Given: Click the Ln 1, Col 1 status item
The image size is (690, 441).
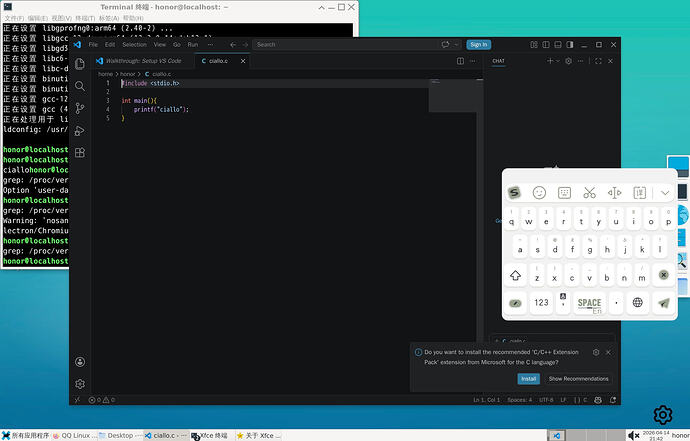Looking at the screenshot, I should point(487,400).
